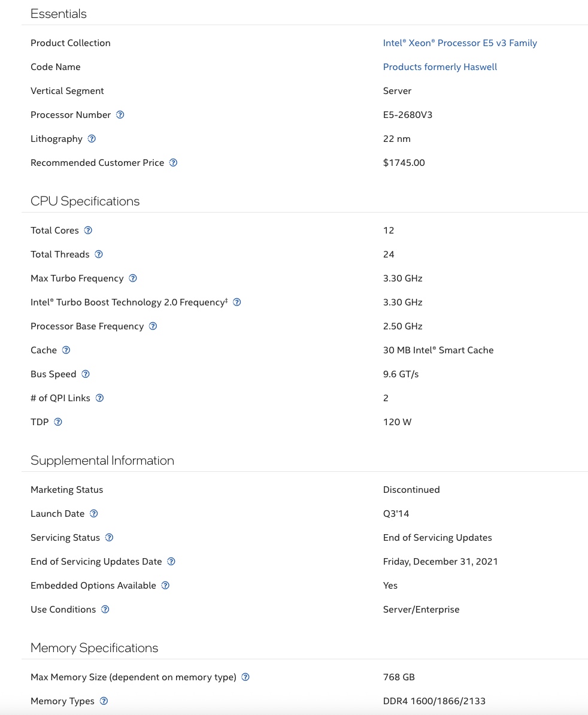Image resolution: width=588 pixels, height=715 pixels.
Task: Click the info icon beside Max Turbo Frequency
Action: tap(133, 278)
